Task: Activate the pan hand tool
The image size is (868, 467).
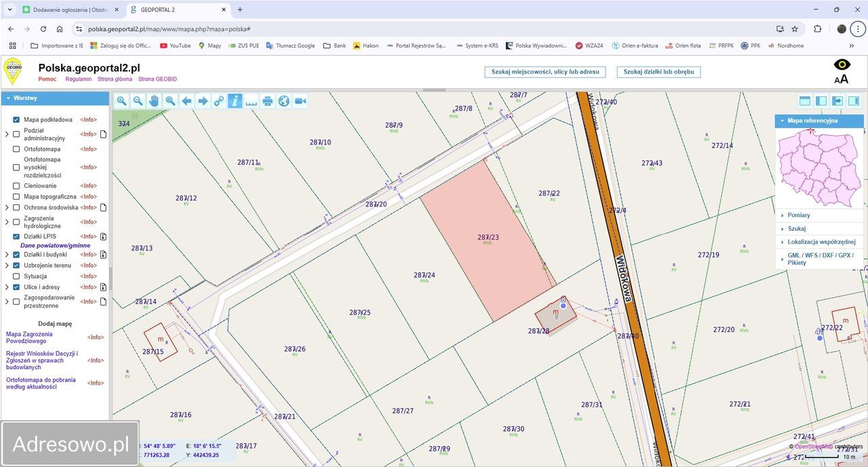Action: [154, 101]
